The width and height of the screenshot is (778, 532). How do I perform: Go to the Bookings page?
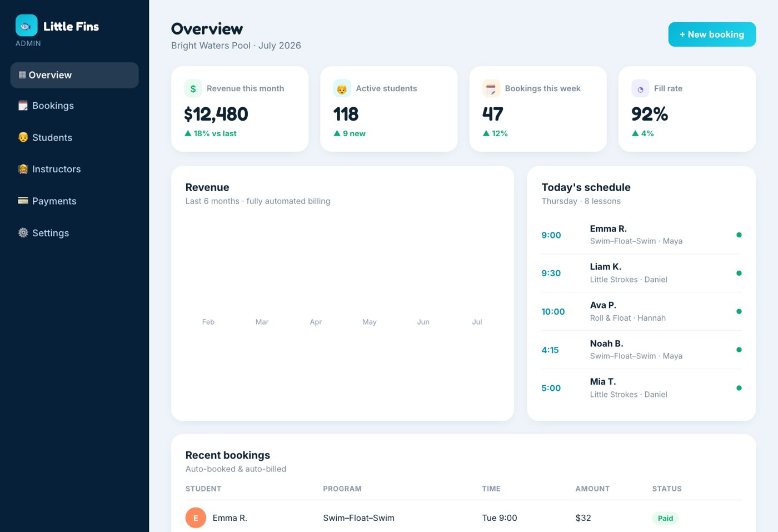pos(74,106)
